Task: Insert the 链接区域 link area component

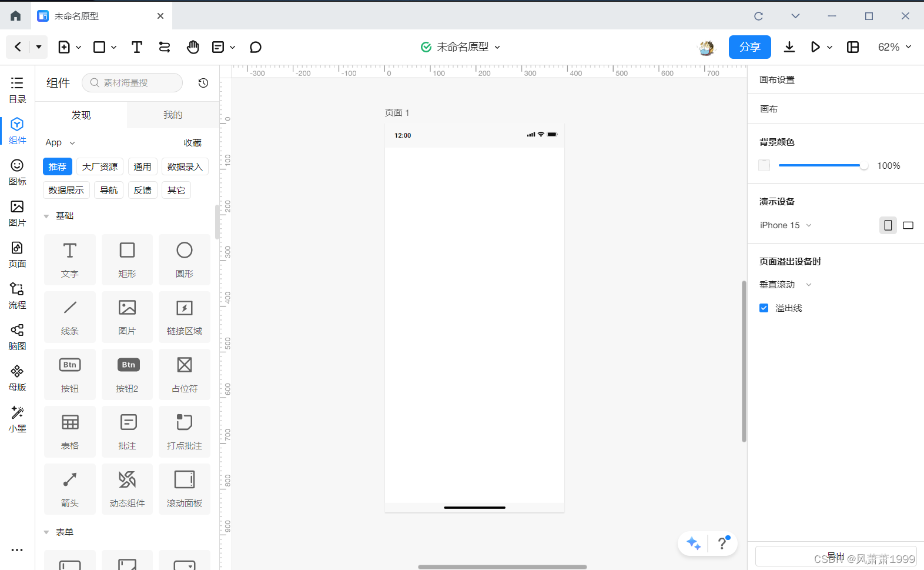Action: (x=185, y=316)
